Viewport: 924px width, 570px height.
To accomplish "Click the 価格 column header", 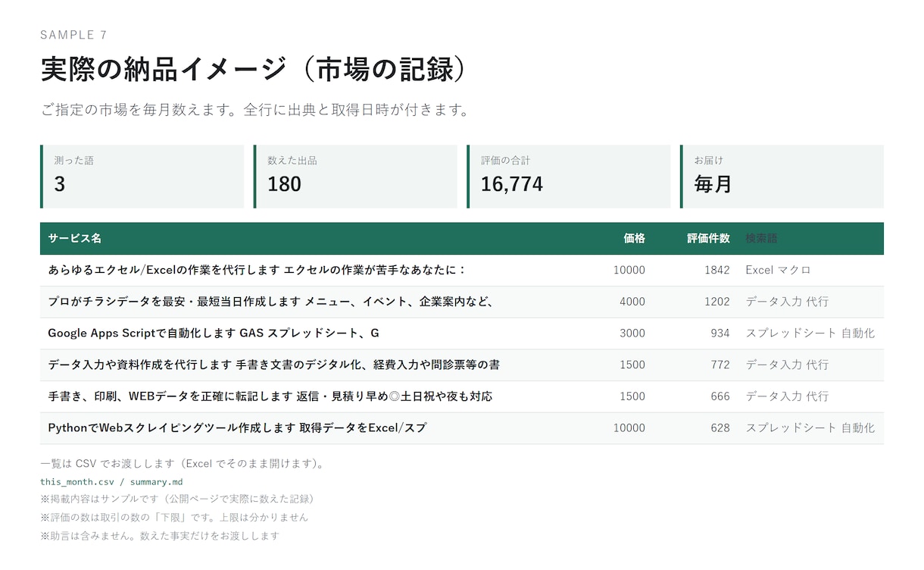I will point(634,238).
